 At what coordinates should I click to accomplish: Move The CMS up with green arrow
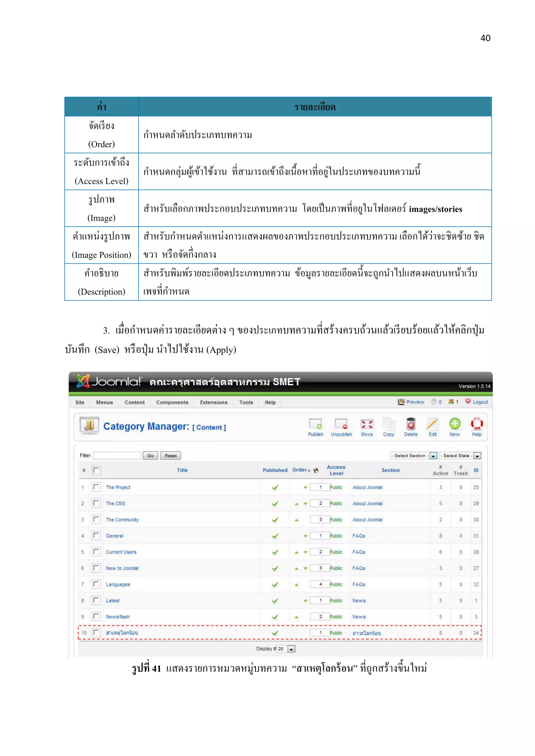(x=296, y=504)
